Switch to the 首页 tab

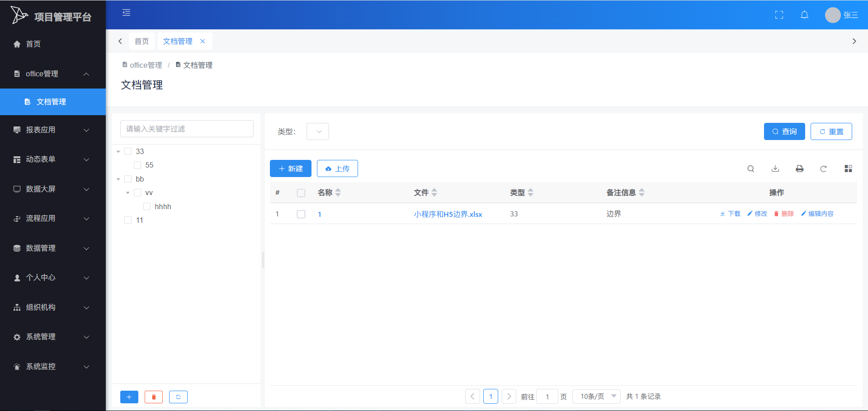coord(142,41)
